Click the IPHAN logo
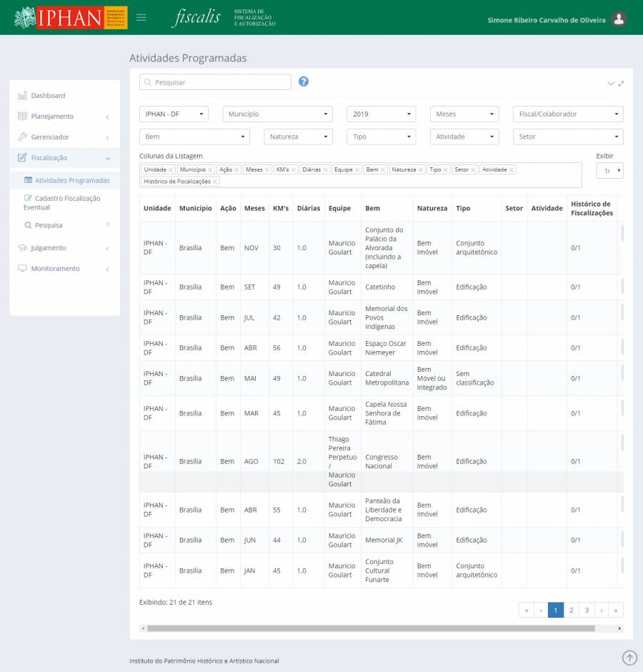 70,18
